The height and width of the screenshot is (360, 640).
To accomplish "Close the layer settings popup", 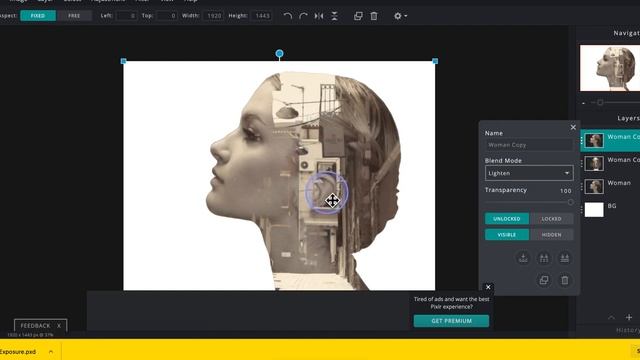I will pos(573,127).
